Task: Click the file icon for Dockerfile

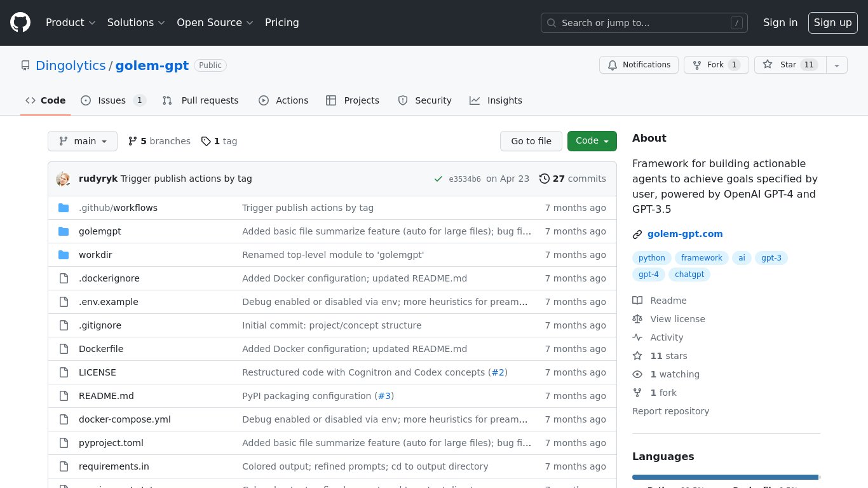Action: tap(64, 349)
